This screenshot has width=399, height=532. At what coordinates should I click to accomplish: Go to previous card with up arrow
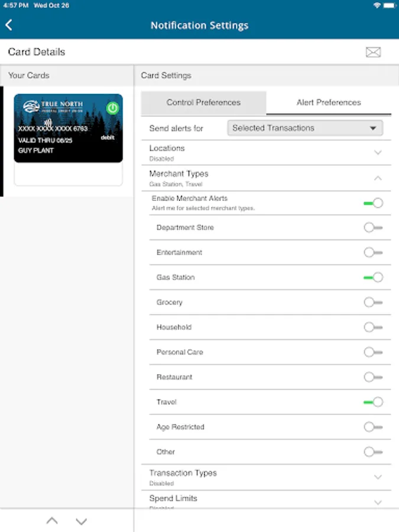pos(52,521)
